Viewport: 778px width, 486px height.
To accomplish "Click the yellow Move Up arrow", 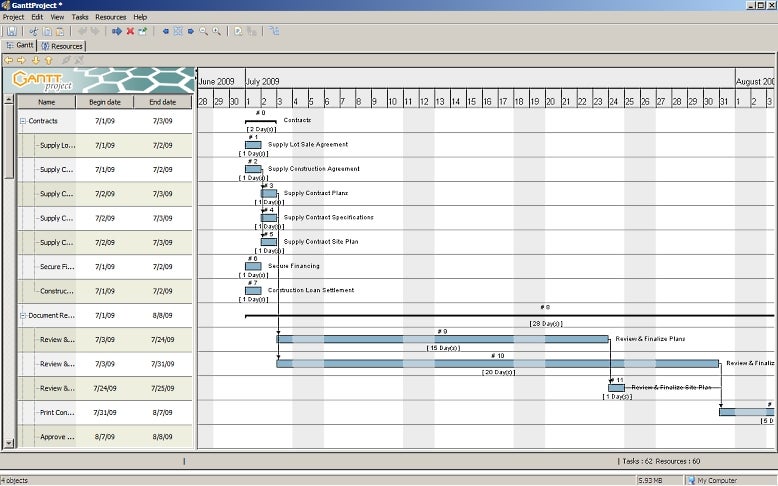I will pos(49,60).
